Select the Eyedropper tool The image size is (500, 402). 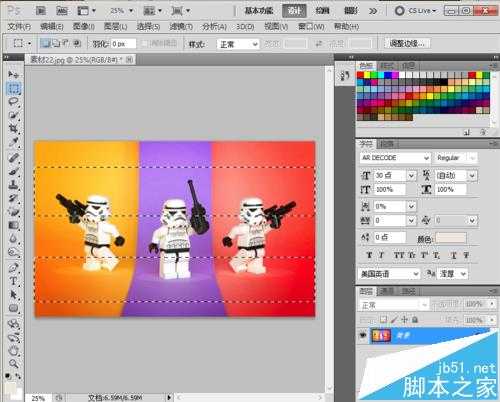click(x=13, y=142)
